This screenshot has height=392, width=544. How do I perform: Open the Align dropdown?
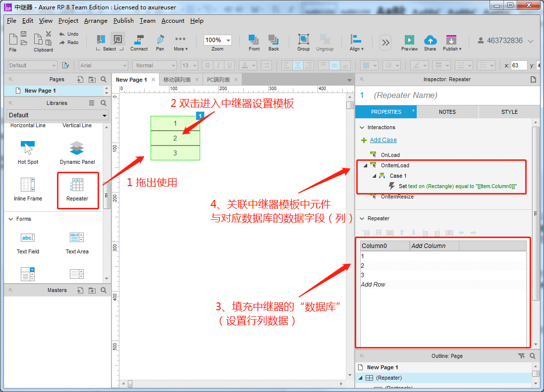[x=356, y=43]
